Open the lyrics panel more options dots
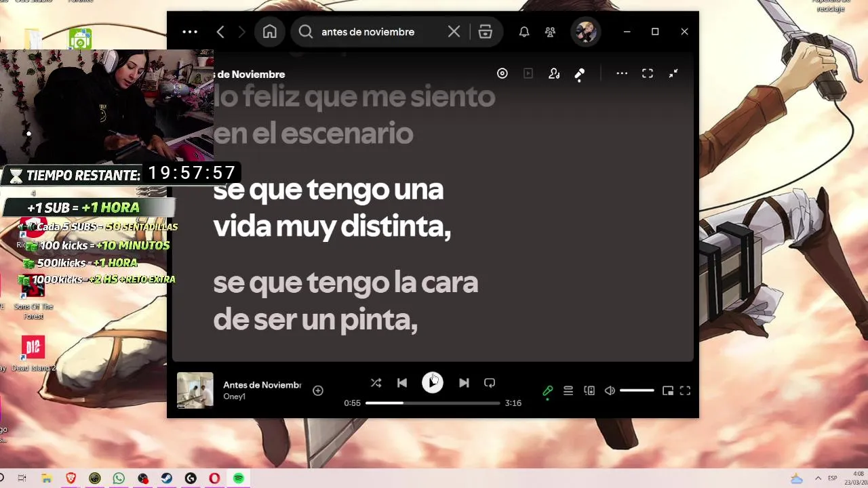This screenshot has height=488, width=868. click(622, 73)
